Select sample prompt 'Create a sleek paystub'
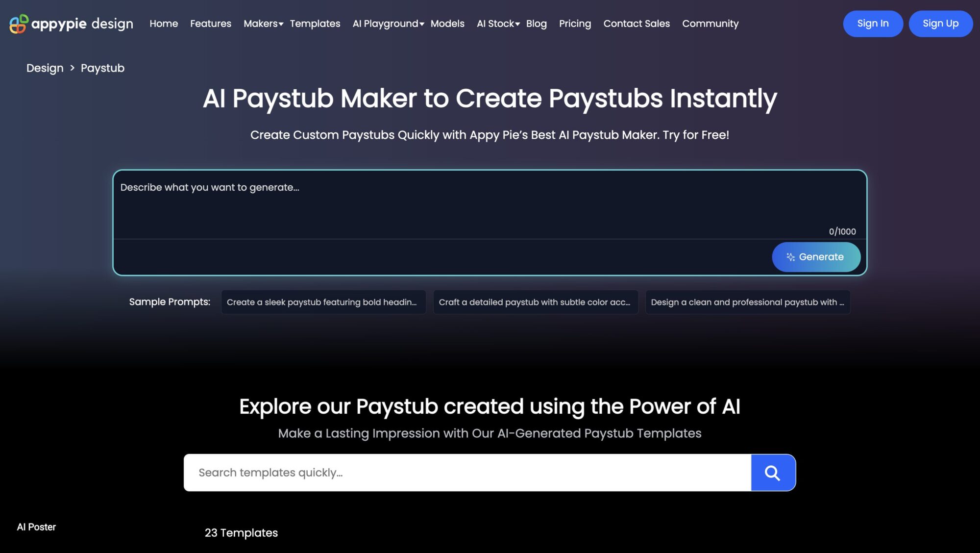This screenshot has width=980, height=553. 323,302
